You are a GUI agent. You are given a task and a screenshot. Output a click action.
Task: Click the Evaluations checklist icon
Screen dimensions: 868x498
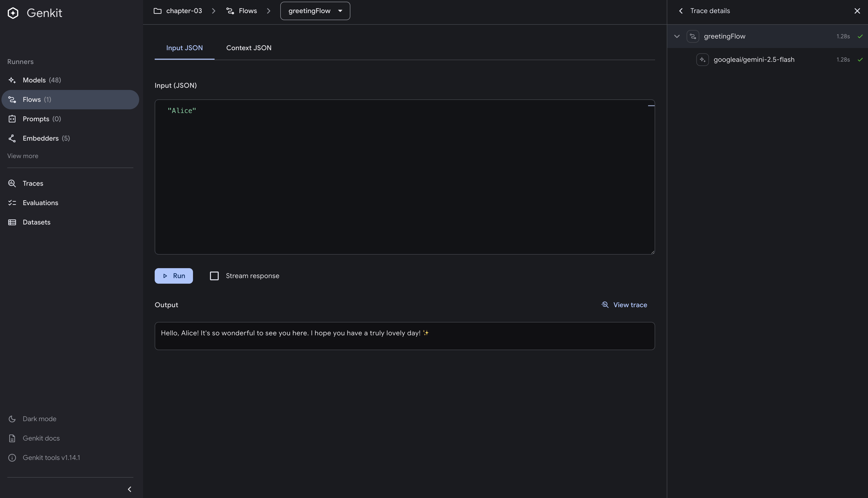(12, 203)
